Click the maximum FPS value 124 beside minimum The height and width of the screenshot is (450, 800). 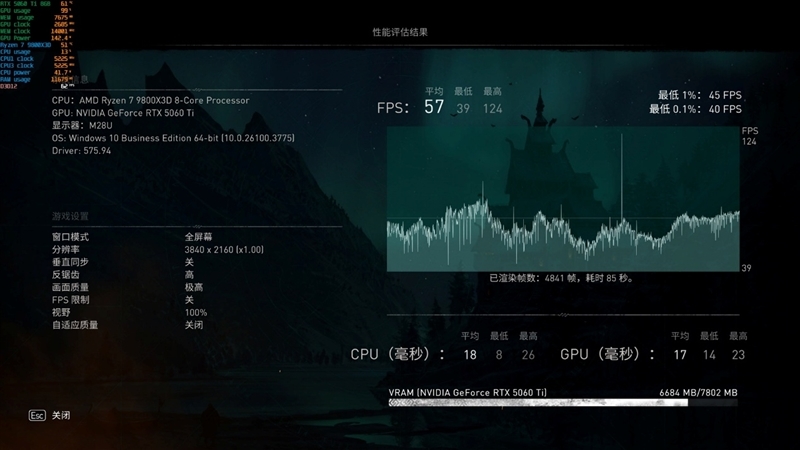[x=493, y=109]
